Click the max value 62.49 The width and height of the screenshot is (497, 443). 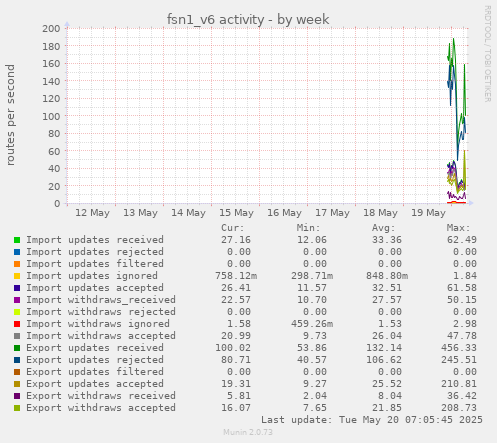click(462, 240)
